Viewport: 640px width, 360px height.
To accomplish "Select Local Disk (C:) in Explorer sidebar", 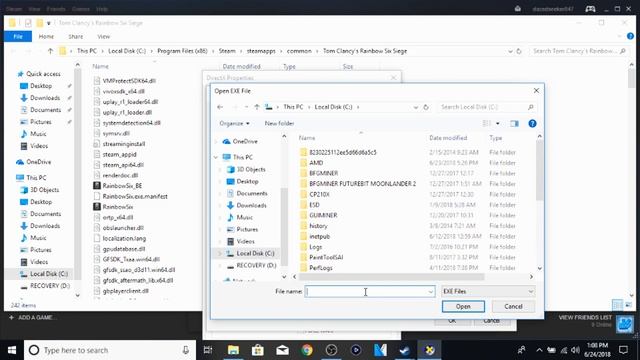I will [49, 274].
